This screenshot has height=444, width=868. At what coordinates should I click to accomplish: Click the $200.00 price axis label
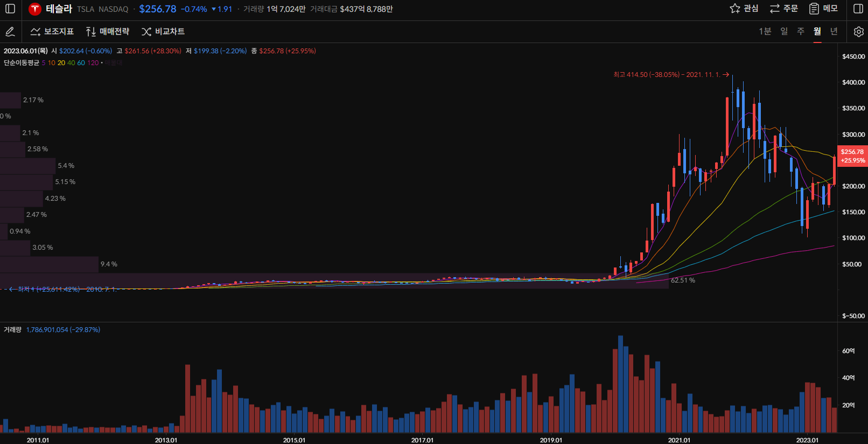pos(853,186)
